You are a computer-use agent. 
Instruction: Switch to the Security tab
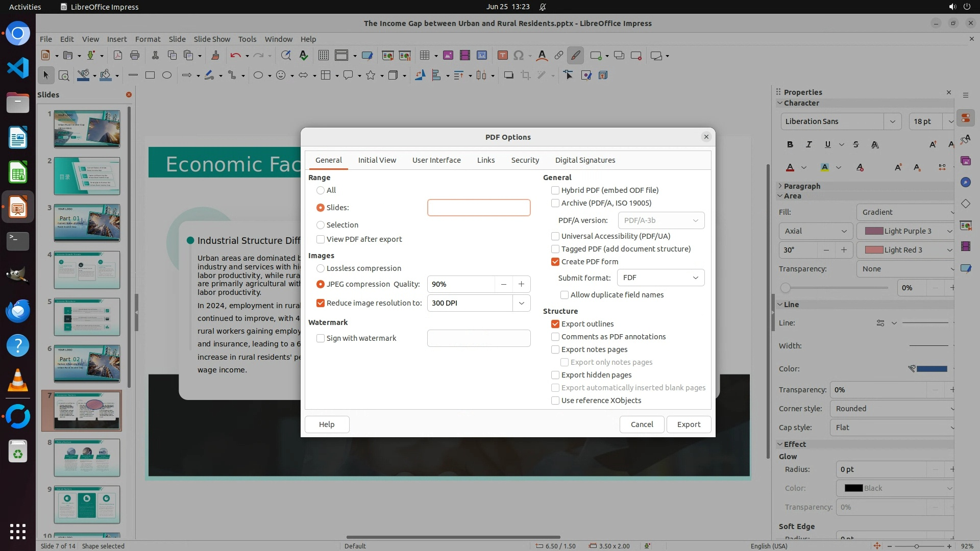pos(525,160)
